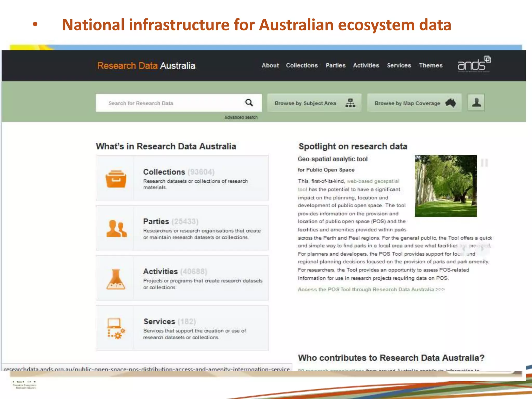Open Collections in the top navigation
Image resolution: width=532 pixels, height=399 pixels.
[x=302, y=65]
